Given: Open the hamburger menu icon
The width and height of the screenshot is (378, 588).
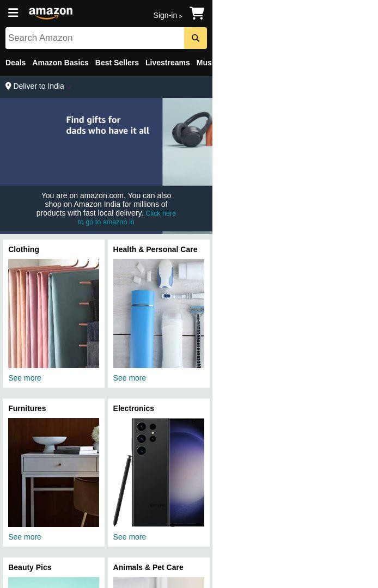Looking at the screenshot, I should click(13, 13).
